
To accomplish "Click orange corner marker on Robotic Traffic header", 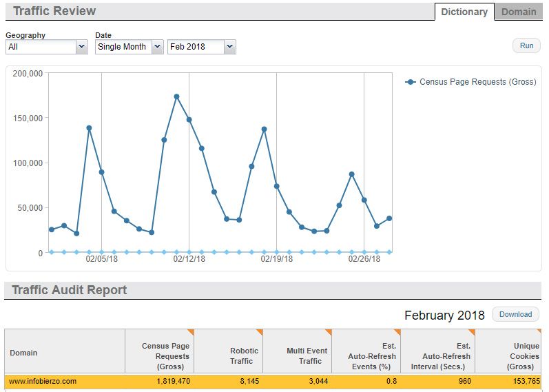I will [x=260, y=332].
